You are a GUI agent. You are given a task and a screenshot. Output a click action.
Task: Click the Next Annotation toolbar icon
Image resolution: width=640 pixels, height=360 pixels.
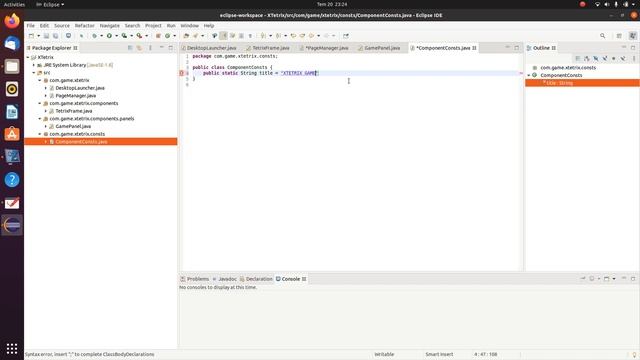263,36
